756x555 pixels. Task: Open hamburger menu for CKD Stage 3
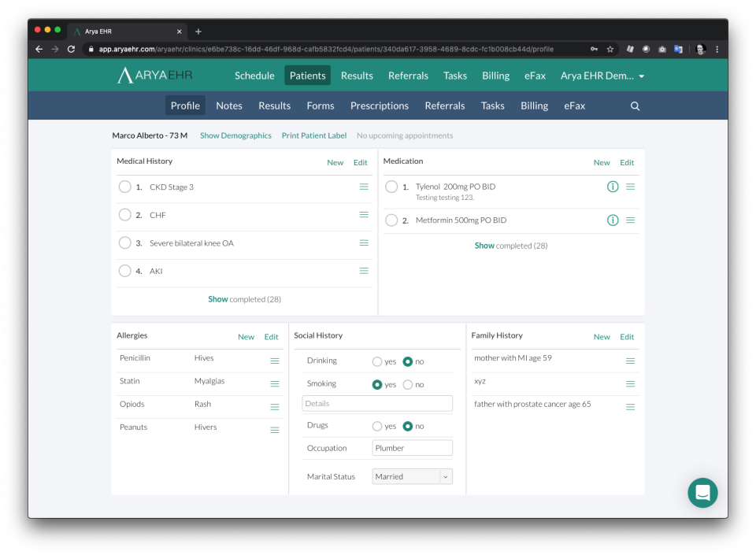coord(364,187)
